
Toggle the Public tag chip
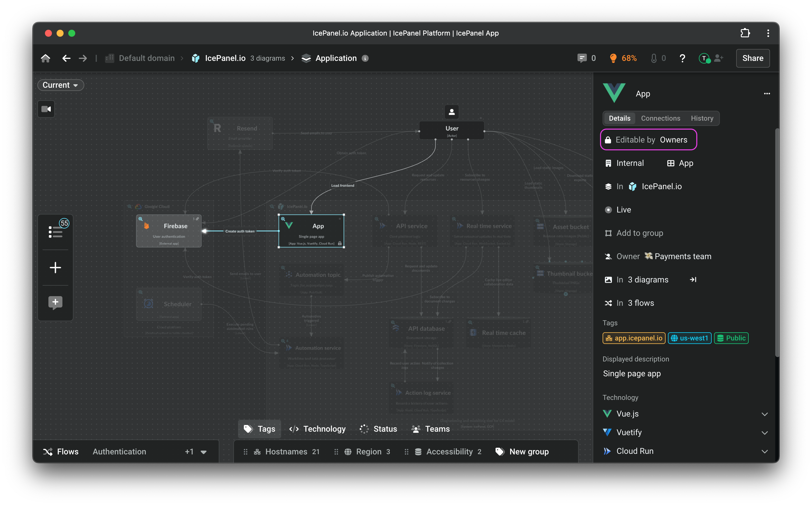click(731, 338)
